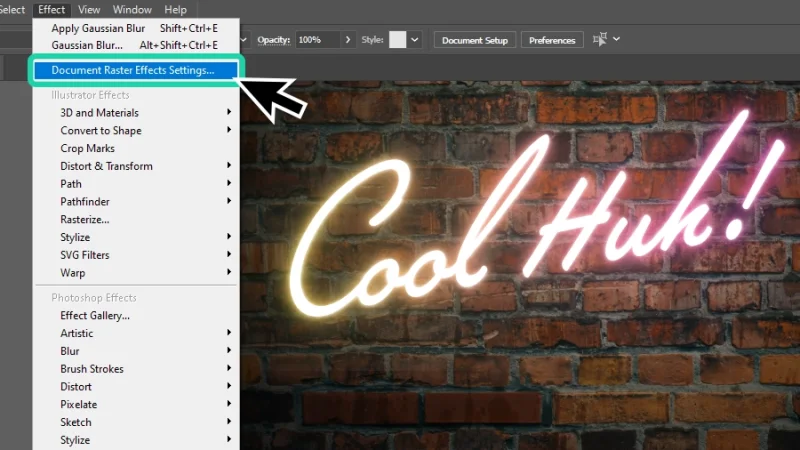
Task: Expand the Sketch submenu
Action: [x=136, y=422]
